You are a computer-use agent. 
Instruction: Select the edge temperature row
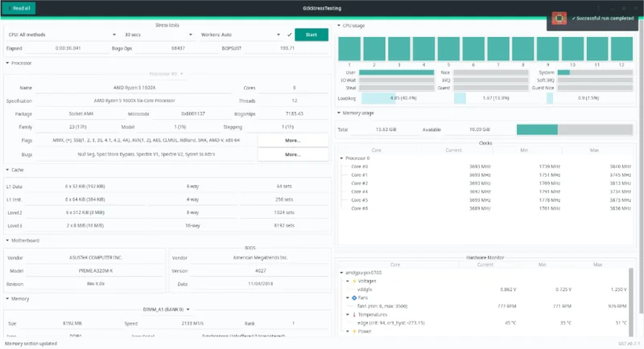(482, 323)
